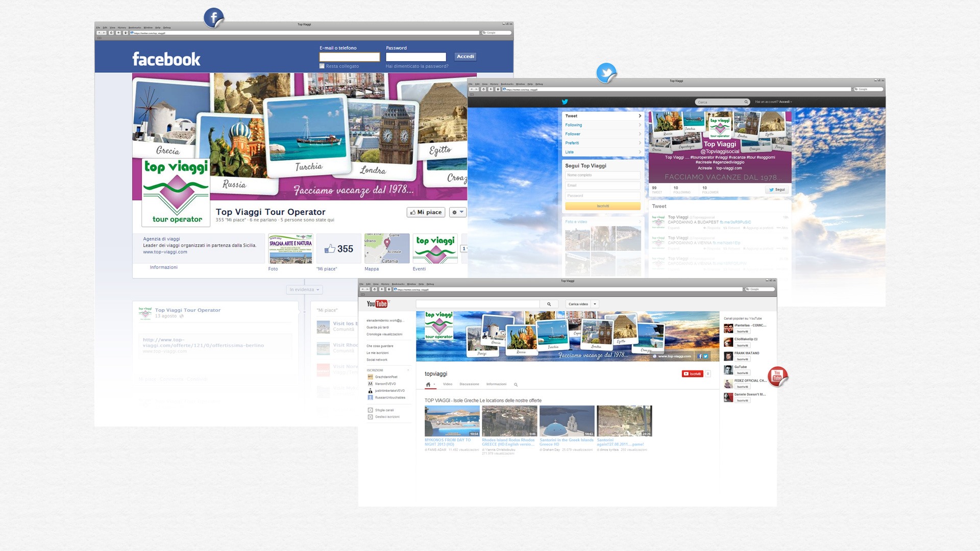
Task: Switch to the Informazioni tab on YouTube
Action: (x=496, y=384)
